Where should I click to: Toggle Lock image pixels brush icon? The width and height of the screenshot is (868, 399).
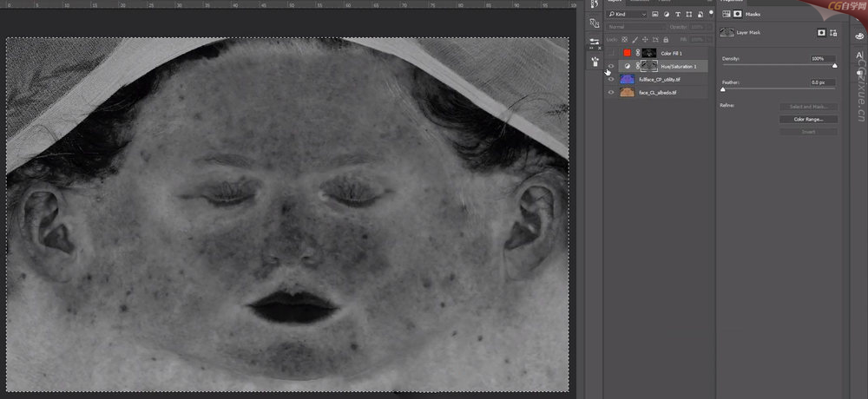tap(635, 40)
